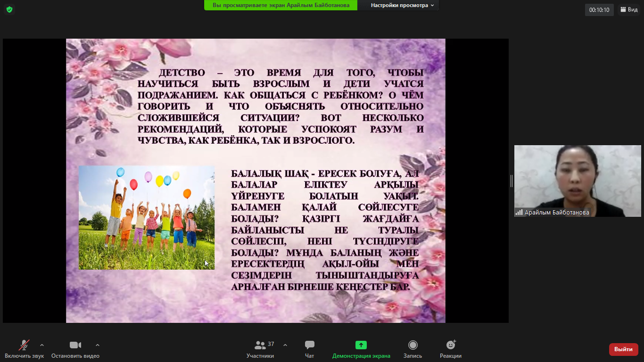Click the children with balloons picture

147,217
